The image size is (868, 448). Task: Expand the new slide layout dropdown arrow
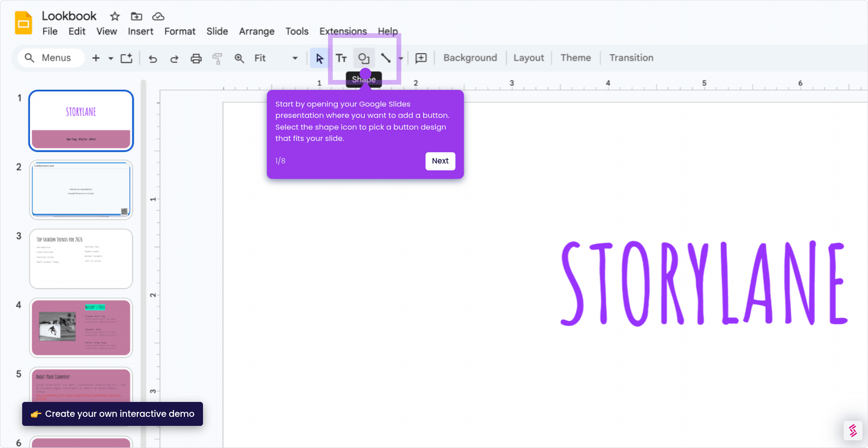tap(111, 58)
